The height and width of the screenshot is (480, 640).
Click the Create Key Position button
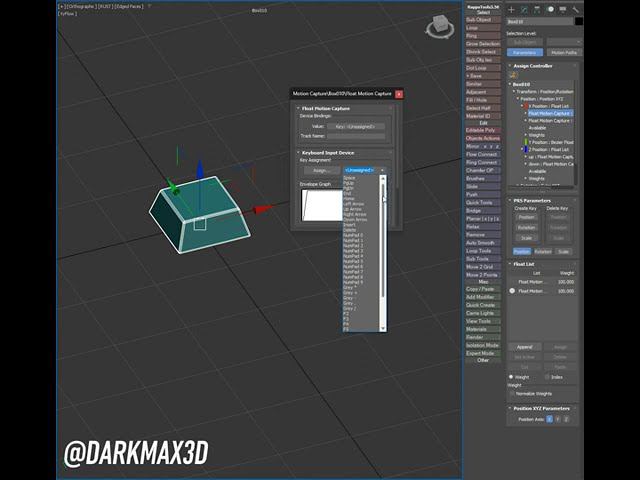[526, 218]
